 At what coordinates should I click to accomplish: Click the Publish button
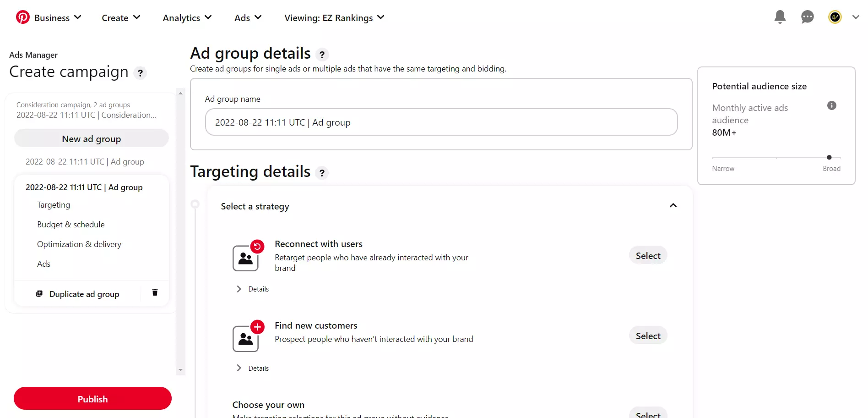[92, 398]
